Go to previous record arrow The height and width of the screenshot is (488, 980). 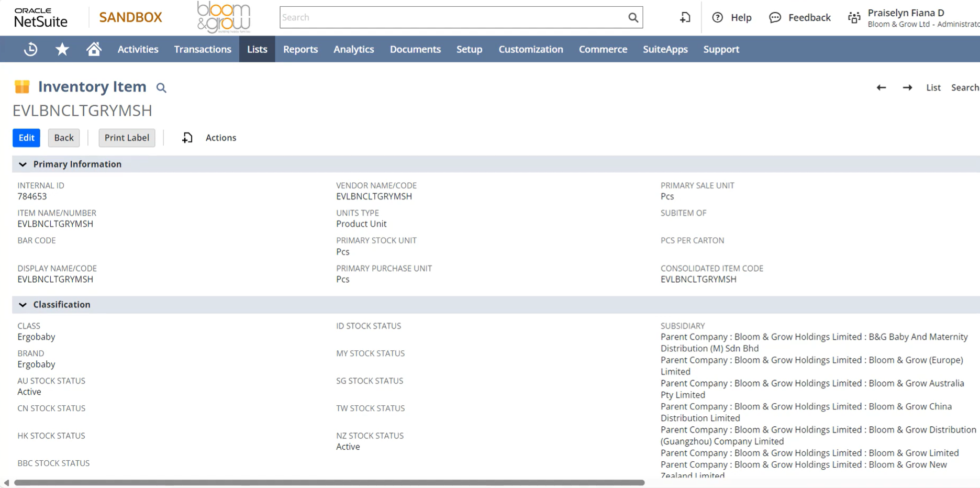(882, 87)
